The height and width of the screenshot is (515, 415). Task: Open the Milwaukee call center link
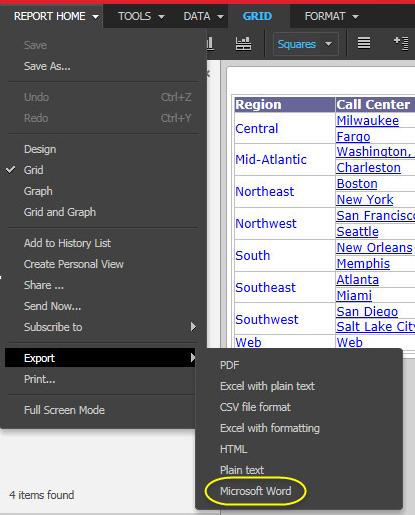coord(367,121)
